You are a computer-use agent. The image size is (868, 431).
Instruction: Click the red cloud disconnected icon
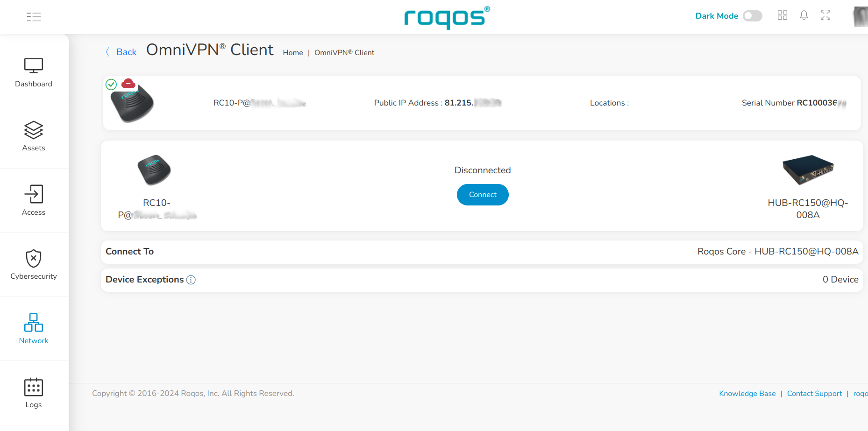click(128, 84)
